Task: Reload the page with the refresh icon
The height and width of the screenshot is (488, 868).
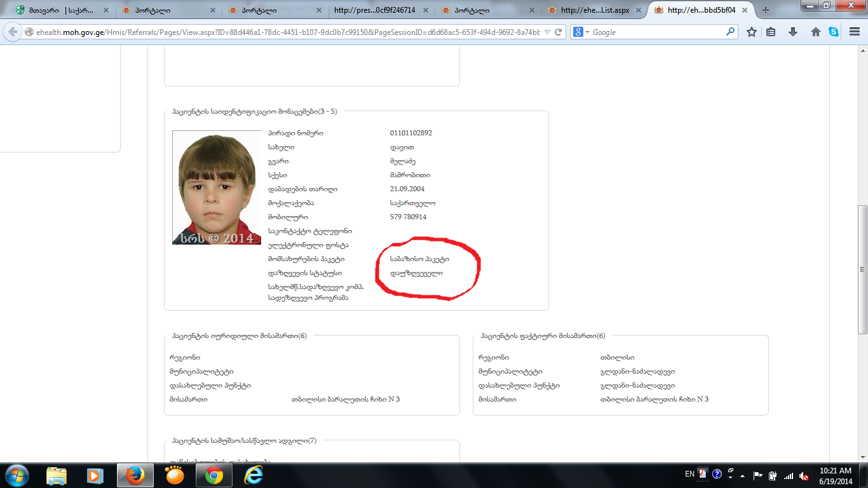Action: pyautogui.click(x=559, y=32)
